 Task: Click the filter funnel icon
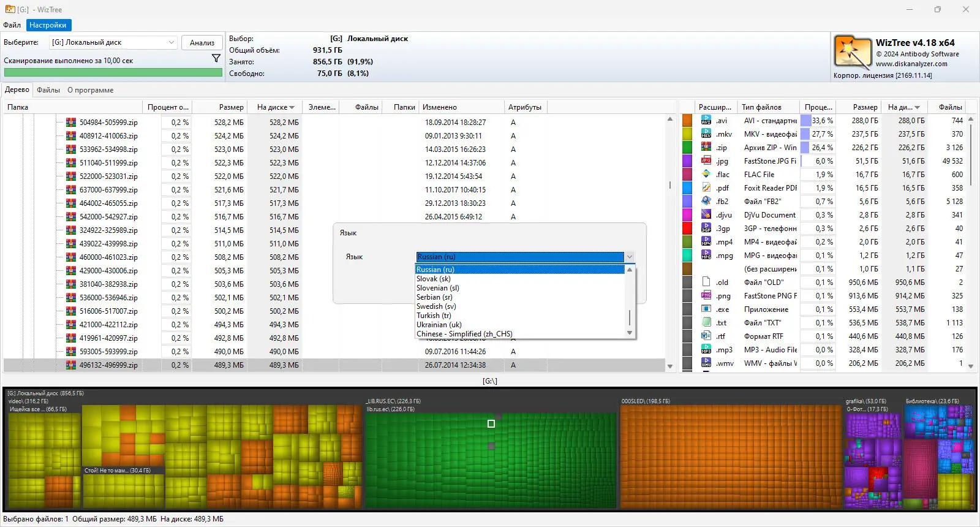216,58
